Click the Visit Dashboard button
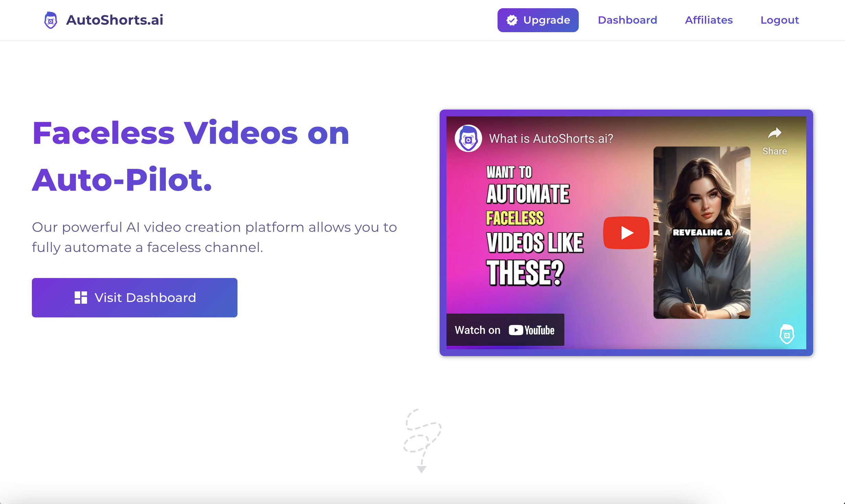The image size is (845, 504). pyautogui.click(x=135, y=298)
